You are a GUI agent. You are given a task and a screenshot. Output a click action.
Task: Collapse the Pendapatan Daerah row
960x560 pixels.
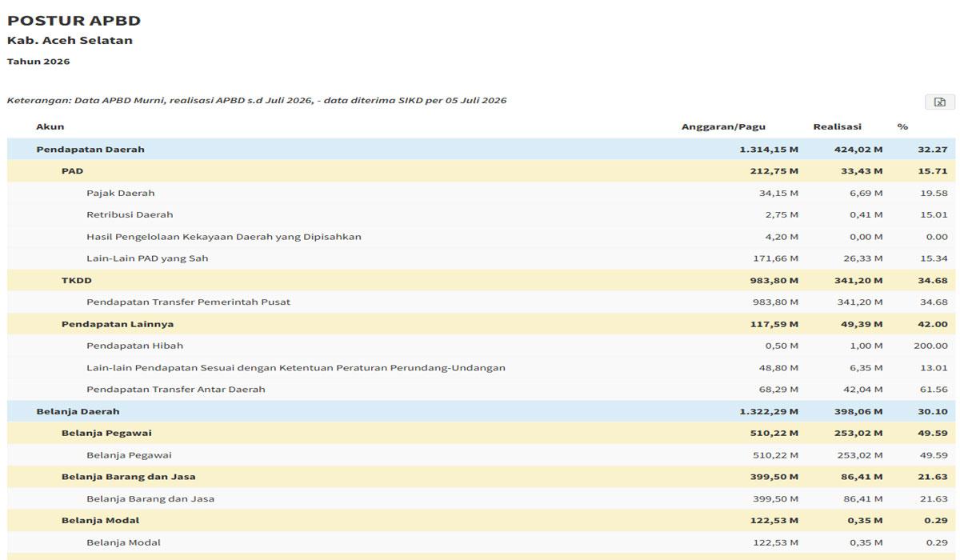point(482,149)
